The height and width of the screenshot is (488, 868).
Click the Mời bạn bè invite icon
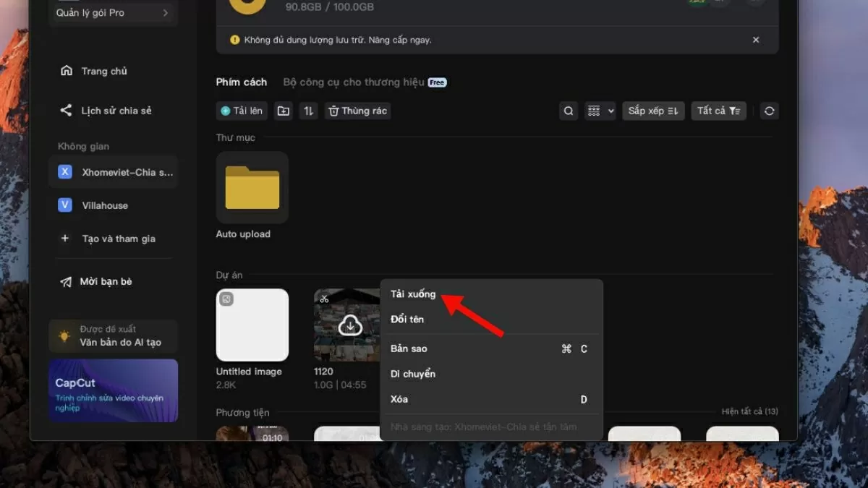tap(66, 281)
